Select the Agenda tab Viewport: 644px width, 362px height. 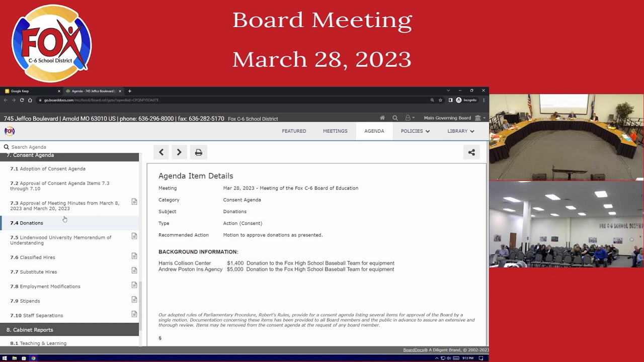pyautogui.click(x=374, y=131)
